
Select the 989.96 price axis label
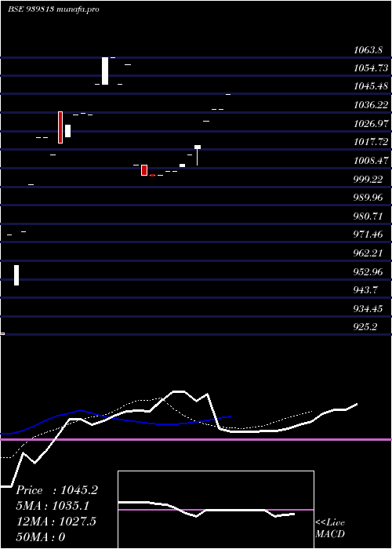pos(368,198)
